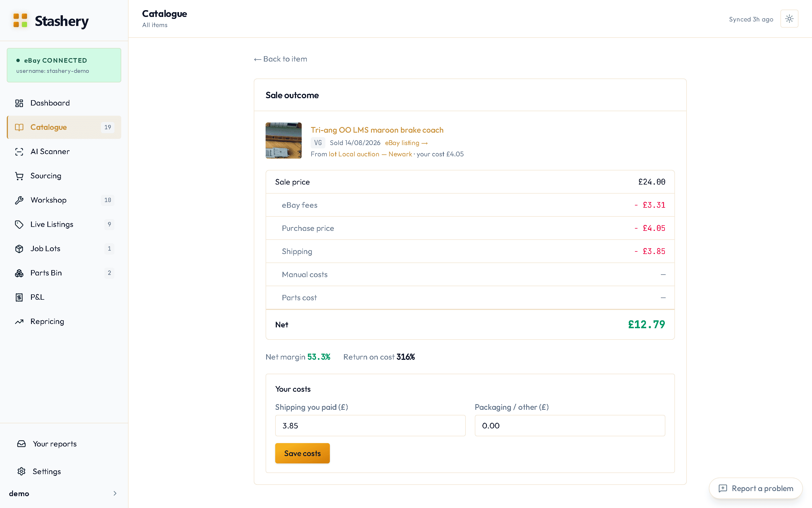Click the Your reports inbox icon

coord(21,444)
